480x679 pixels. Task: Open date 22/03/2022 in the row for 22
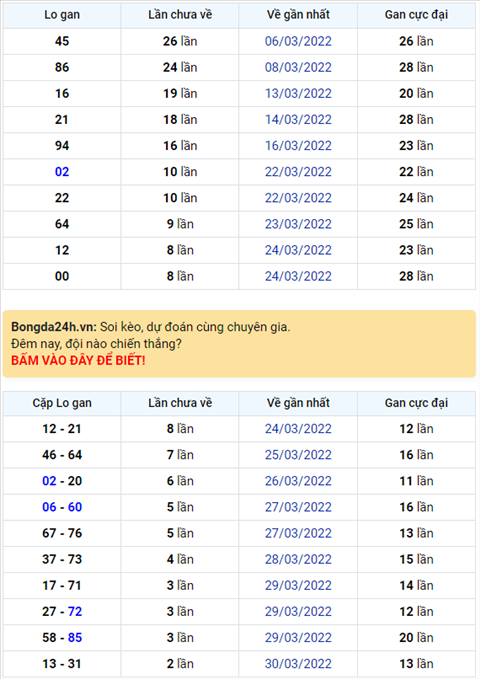[x=298, y=198]
